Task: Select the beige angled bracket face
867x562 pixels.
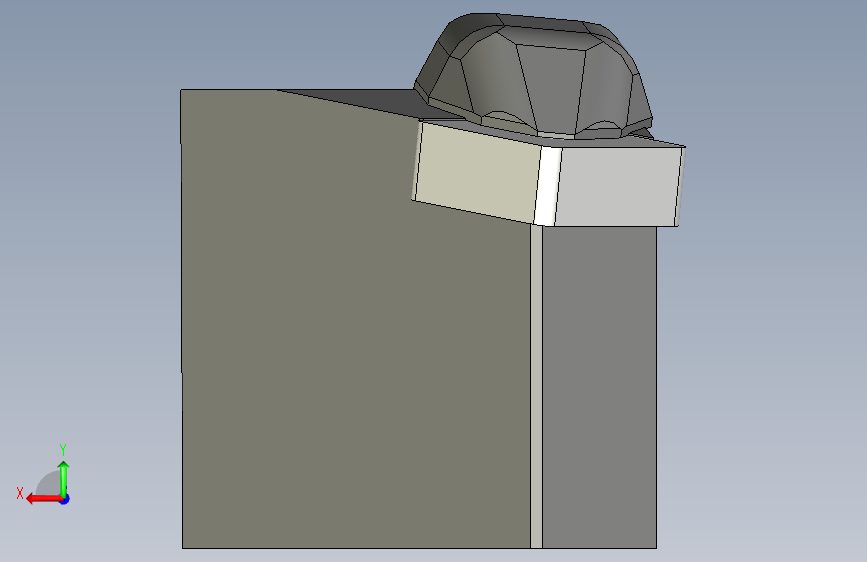Action: coord(476,173)
